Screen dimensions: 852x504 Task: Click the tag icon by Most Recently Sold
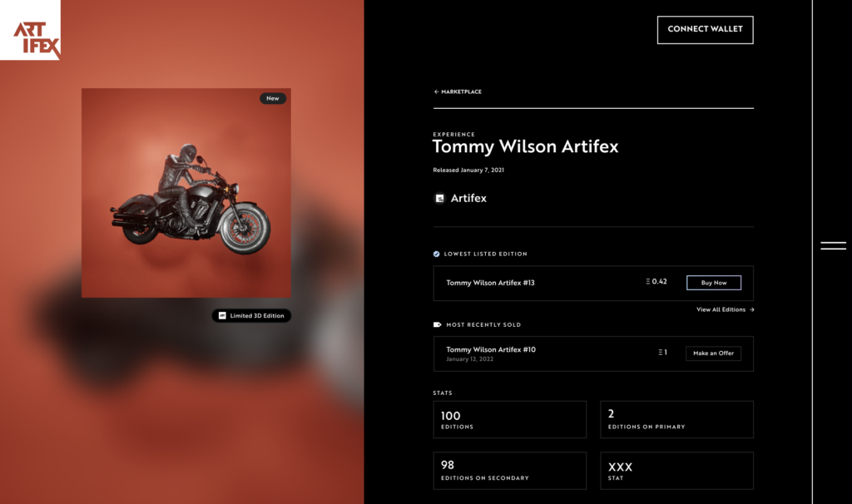437,325
